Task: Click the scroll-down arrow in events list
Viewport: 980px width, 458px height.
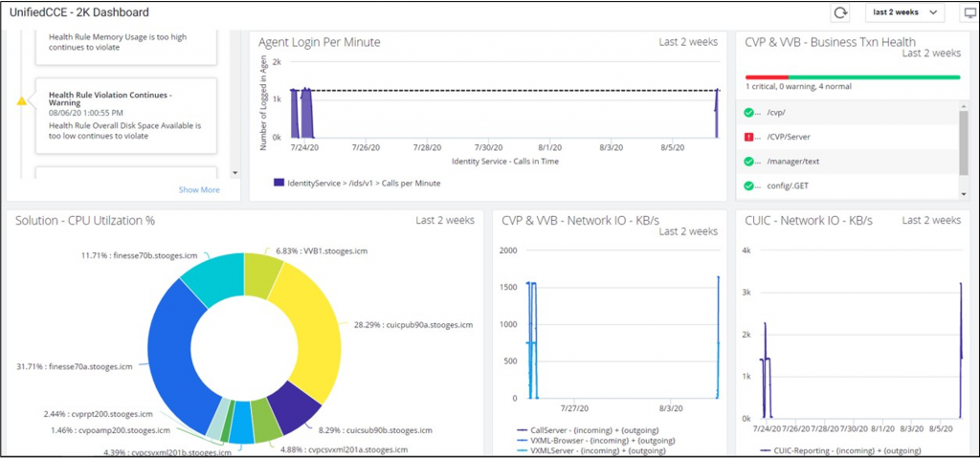Action: [236, 174]
